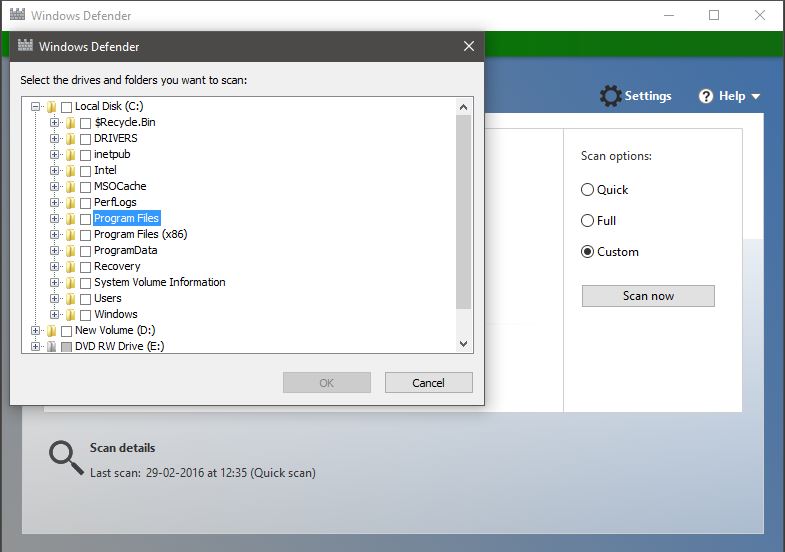Expand the PerfLogs tree node
The image size is (785, 552).
pos(55,203)
